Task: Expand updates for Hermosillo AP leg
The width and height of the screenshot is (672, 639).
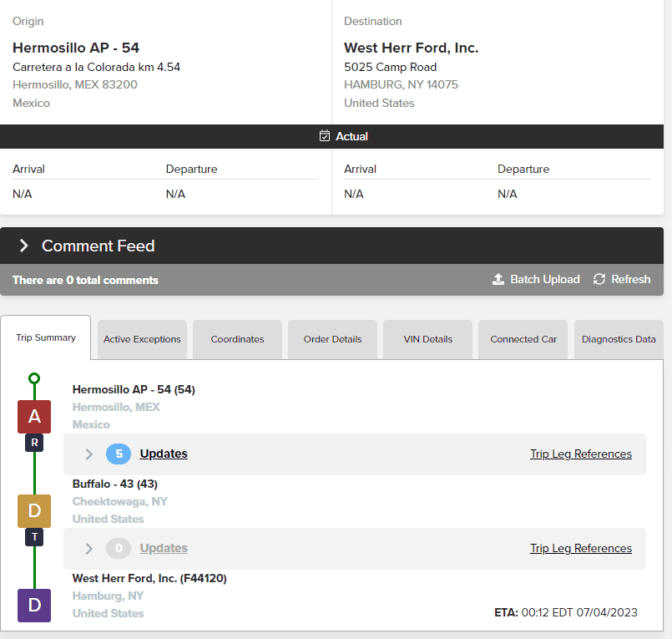Action: click(x=88, y=454)
